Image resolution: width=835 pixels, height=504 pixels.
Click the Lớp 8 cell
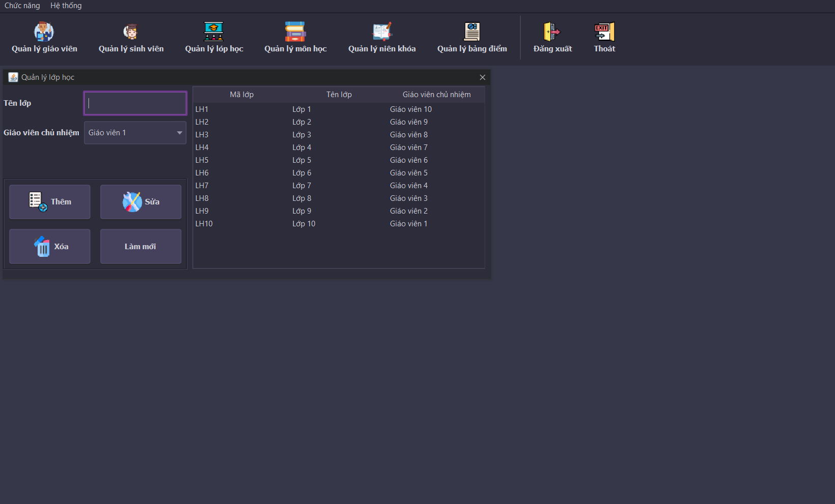click(x=339, y=198)
